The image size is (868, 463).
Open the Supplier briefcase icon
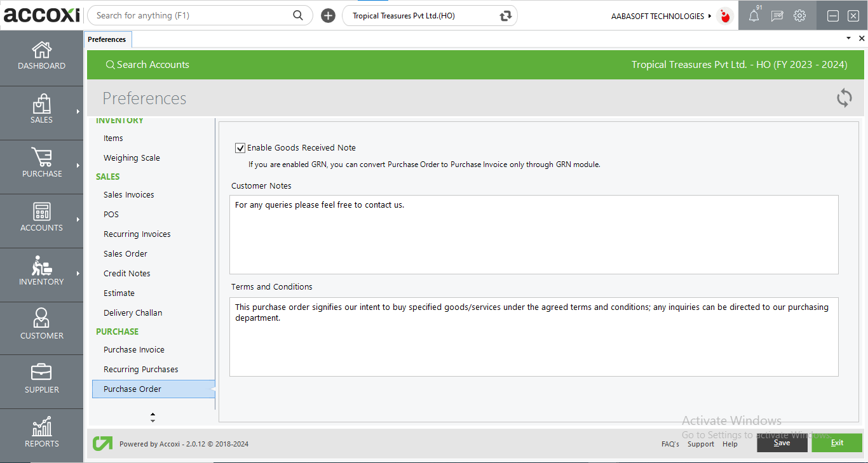point(42,372)
